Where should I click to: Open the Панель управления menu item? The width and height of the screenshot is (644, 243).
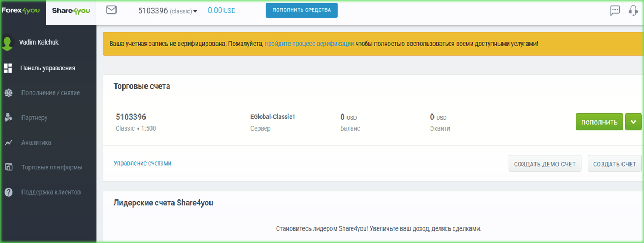[48, 68]
